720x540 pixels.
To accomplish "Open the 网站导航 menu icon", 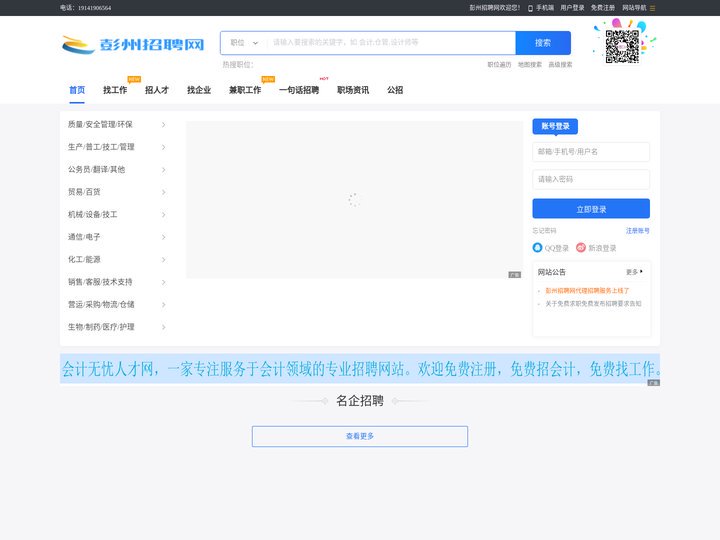I will tap(652, 8).
